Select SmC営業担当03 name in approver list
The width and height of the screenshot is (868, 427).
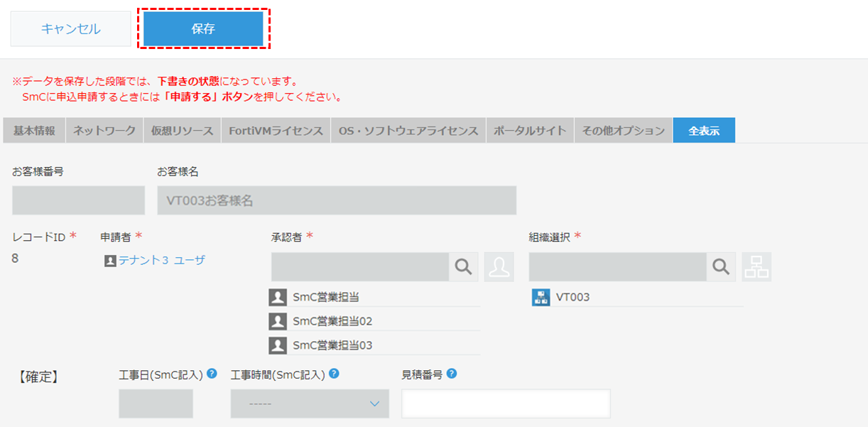pos(332,345)
